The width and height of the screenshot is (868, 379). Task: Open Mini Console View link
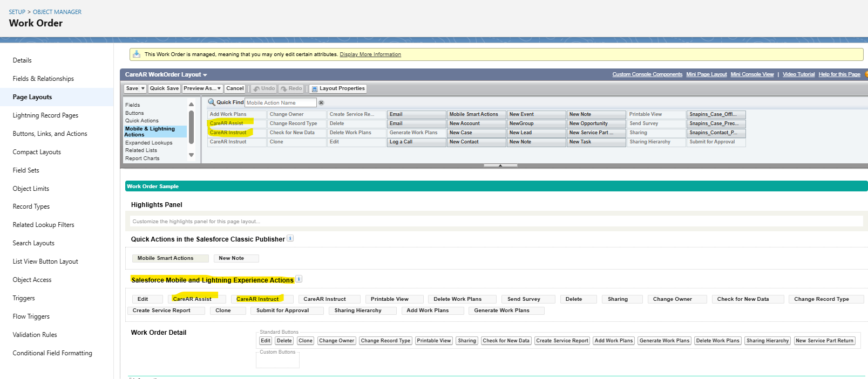pos(752,74)
